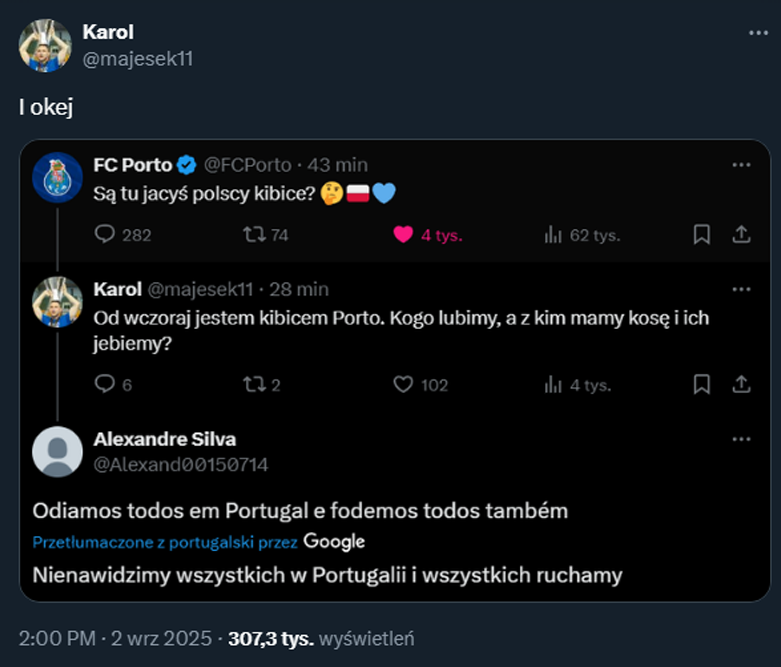Image resolution: width=781 pixels, height=667 pixels.
Task: Open more menu on Alexandre Silva's reply
Action: (741, 439)
